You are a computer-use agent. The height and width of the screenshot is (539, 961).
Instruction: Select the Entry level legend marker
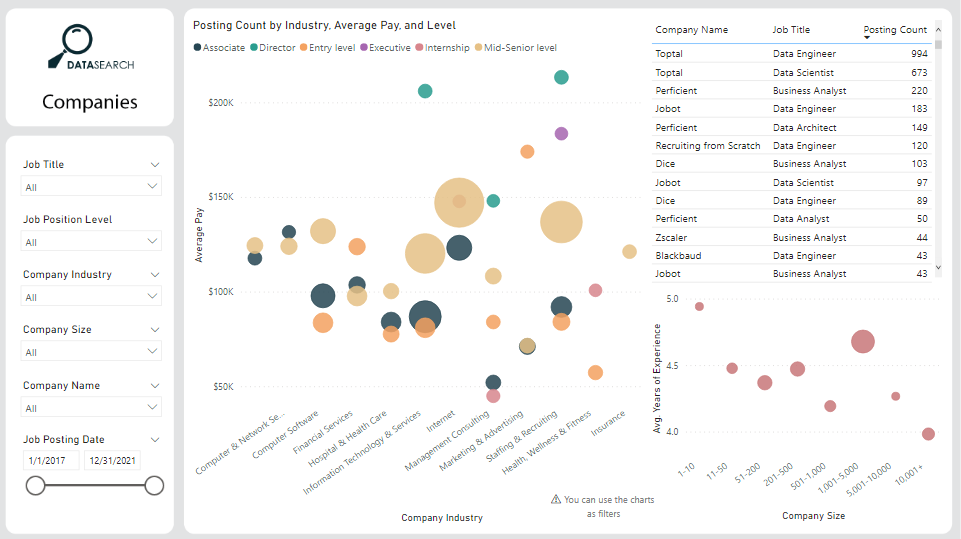304,48
